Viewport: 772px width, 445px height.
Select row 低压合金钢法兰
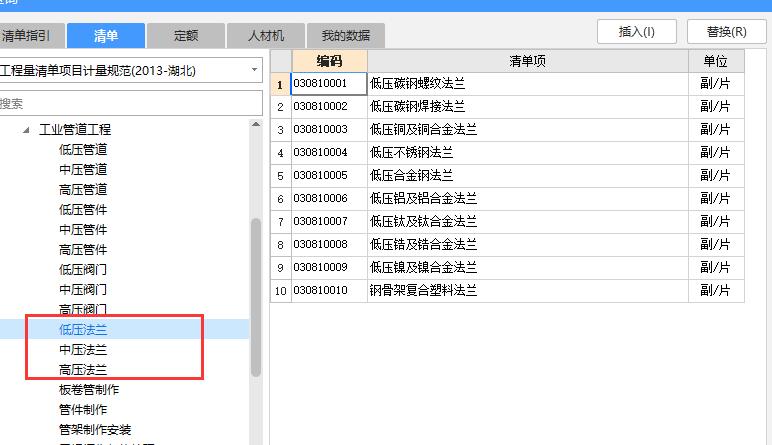tap(528, 176)
